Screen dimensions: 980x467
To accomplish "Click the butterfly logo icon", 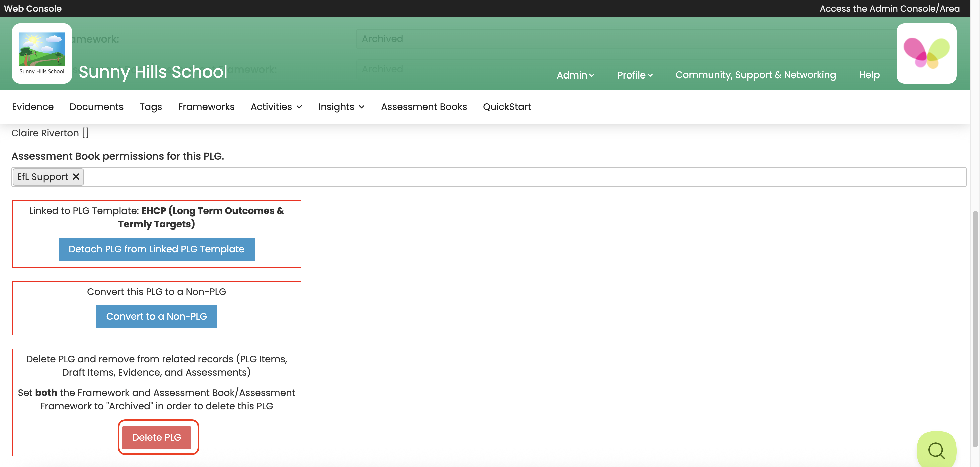I will point(926,53).
